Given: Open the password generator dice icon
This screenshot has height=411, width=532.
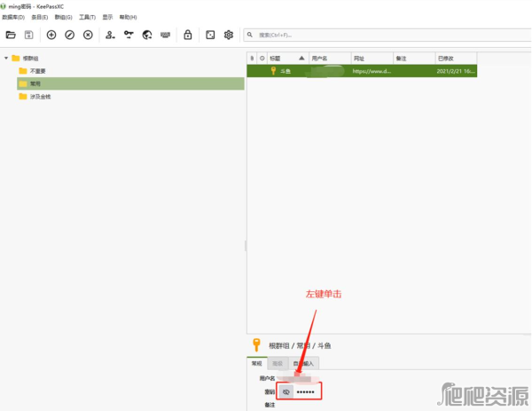Looking at the screenshot, I should 210,35.
